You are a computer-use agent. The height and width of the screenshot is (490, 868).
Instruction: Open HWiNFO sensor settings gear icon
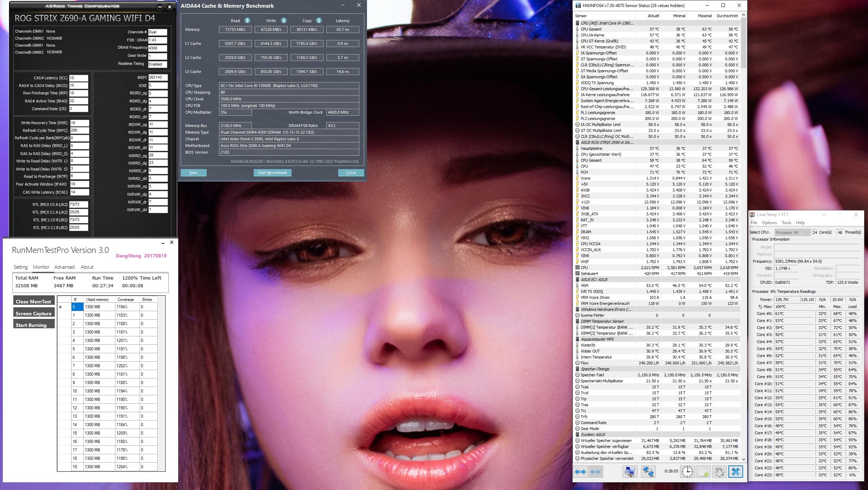point(719,472)
